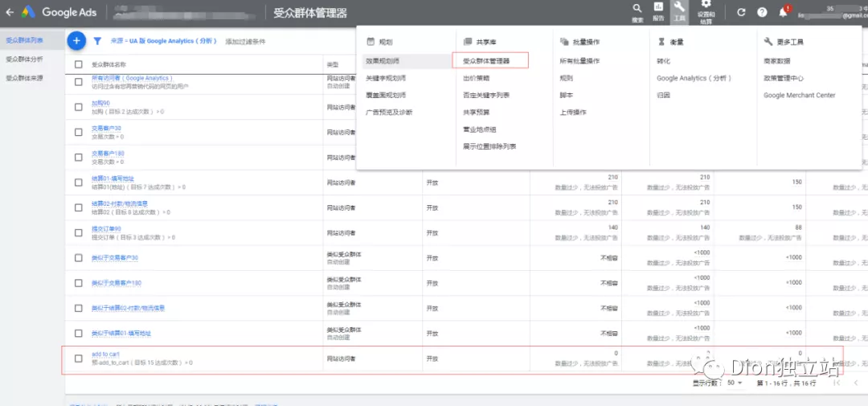Open Google Merchant Center under 更多工具
This screenshot has width=868, height=406.
pos(800,95)
